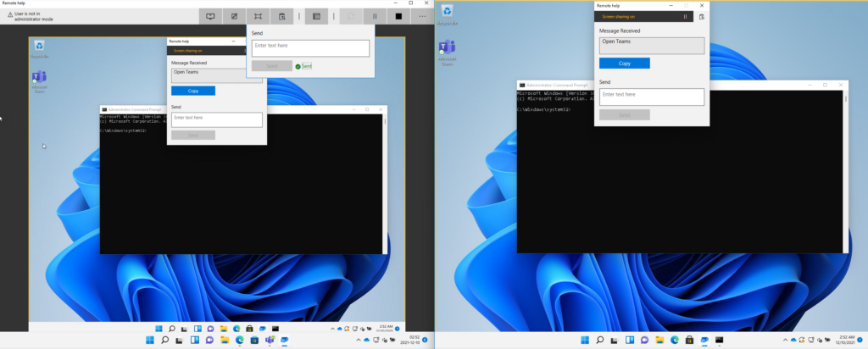Open Microsoft Store on helper's bottom taskbar
The height and width of the screenshot is (349, 868).
[x=254, y=340]
